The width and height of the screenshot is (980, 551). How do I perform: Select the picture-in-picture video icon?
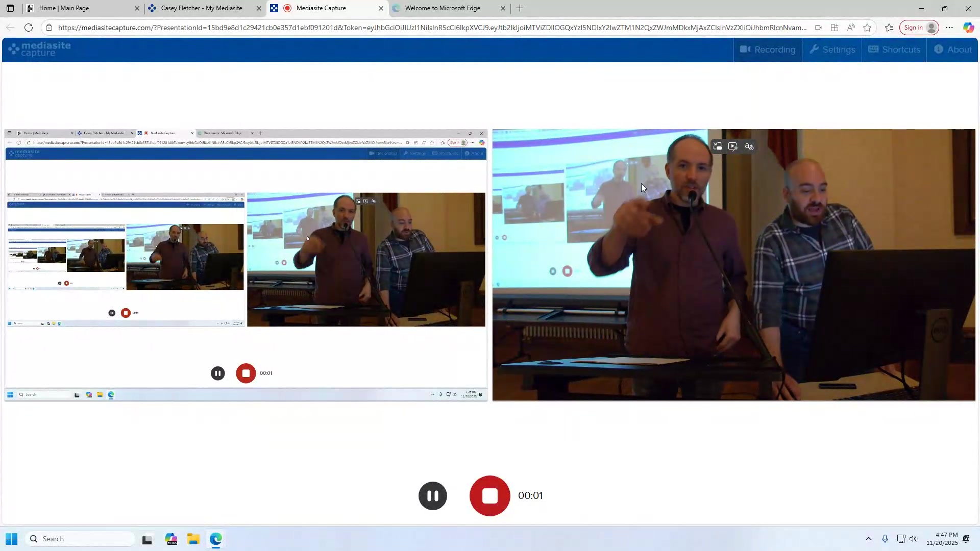point(717,146)
